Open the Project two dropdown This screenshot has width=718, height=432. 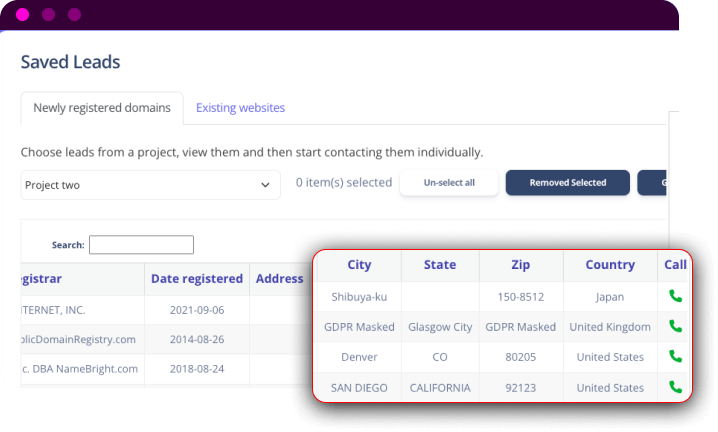[150, 185]
